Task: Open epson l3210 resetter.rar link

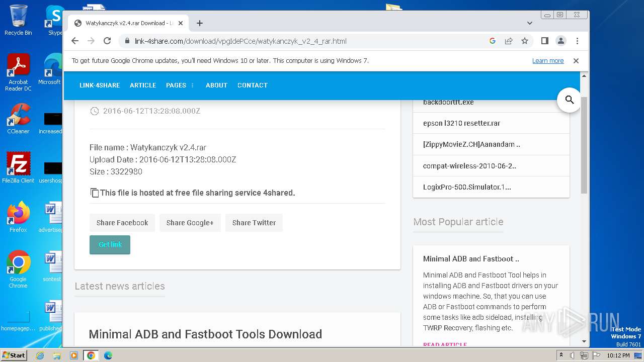Action: [x=461, y=123]
